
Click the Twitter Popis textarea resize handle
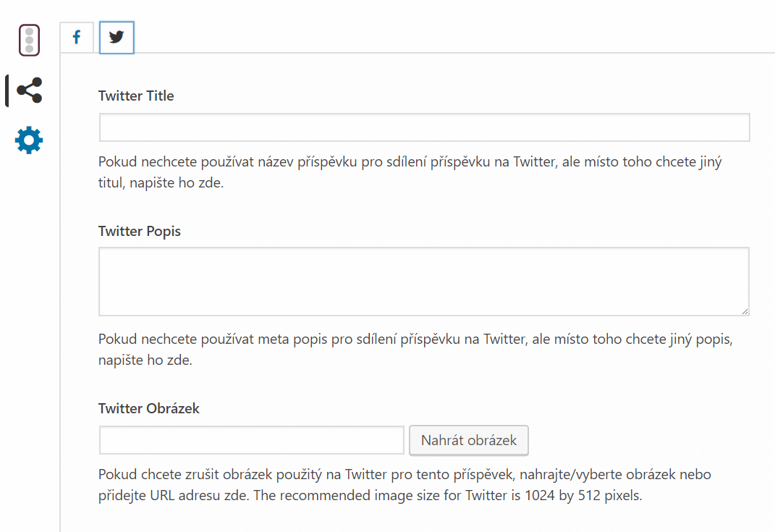745,311
